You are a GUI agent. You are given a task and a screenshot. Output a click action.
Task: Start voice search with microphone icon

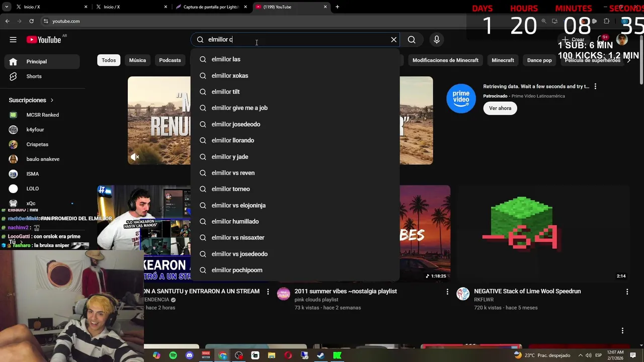point(437,40)
